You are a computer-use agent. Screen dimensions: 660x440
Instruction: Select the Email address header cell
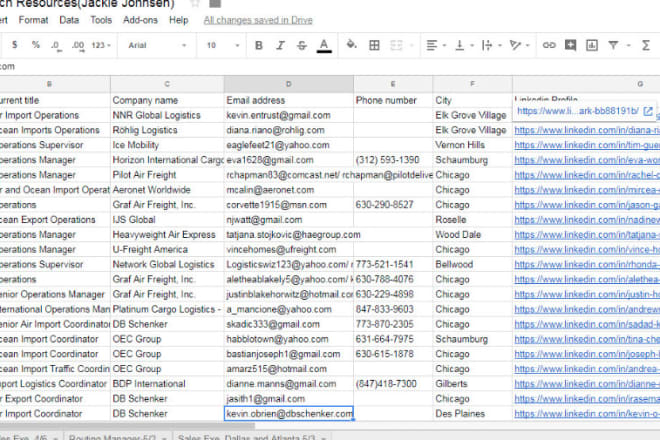coord(289,100)
